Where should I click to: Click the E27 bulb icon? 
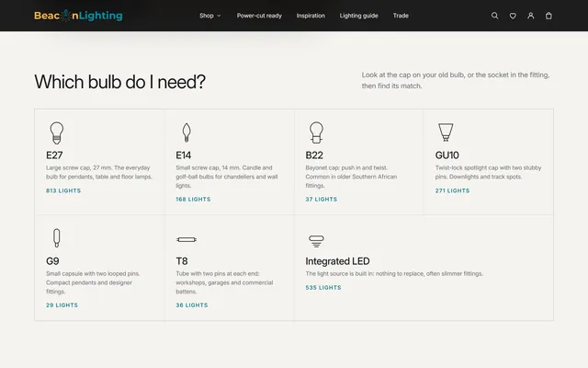pyautogui.click(x=57, y=132)
